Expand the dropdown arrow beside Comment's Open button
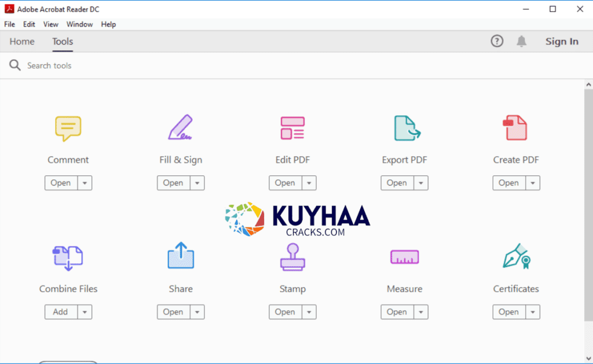Image resolution: width=593 pixels, height=364 pixels. 85,183
